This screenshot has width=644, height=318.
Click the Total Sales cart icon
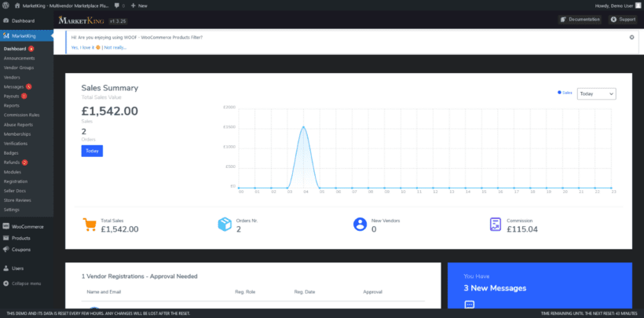[x=89, y=225]
